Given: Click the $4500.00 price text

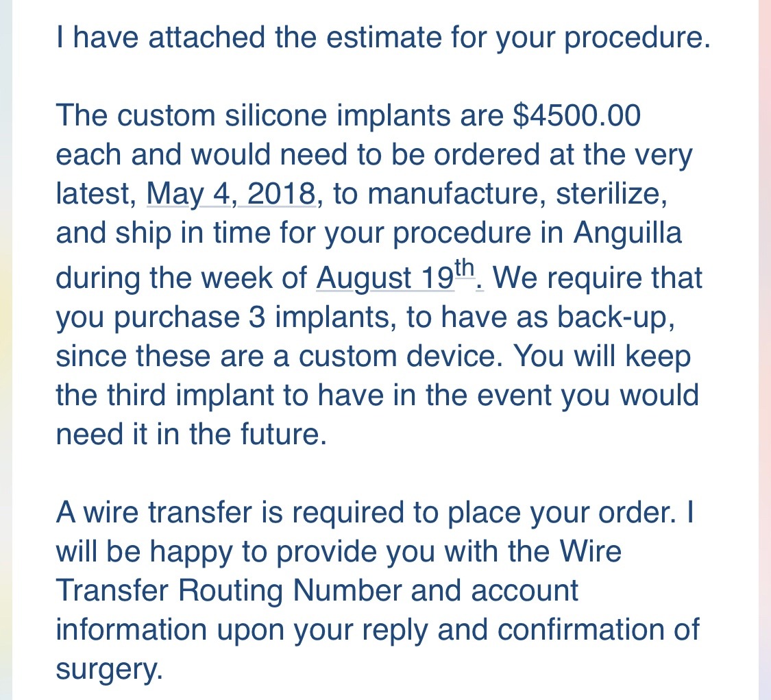Looking at the screenshot, I should [x=576, y=117].
